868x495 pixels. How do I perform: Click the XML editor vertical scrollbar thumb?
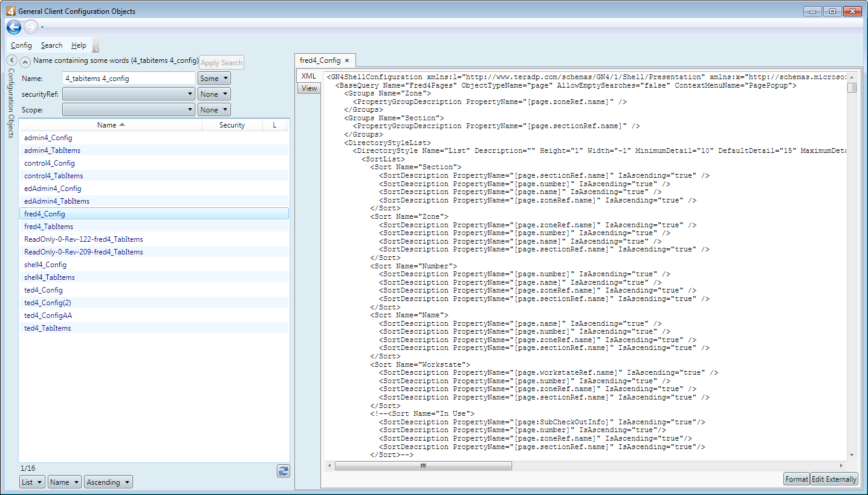coord(852,88)
